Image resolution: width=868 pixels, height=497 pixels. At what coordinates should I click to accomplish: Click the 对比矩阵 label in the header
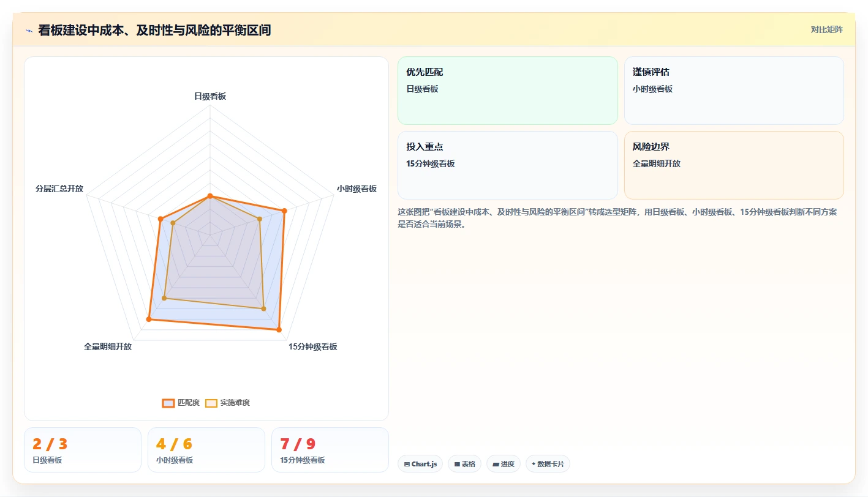pos(826,30)
